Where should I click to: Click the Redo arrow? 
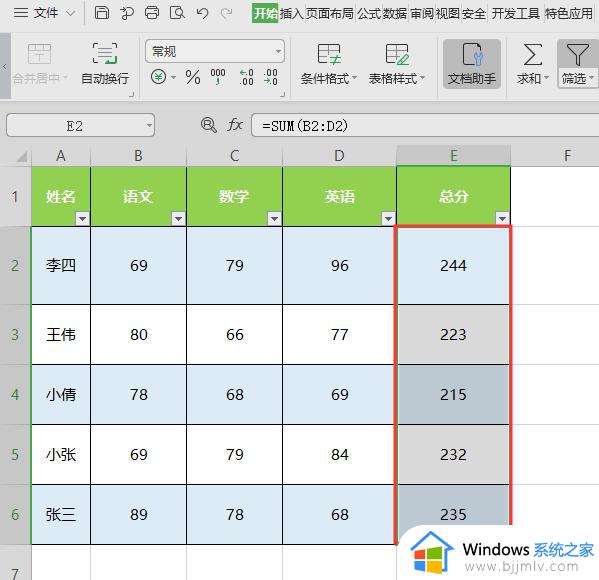tap(227, 13)
